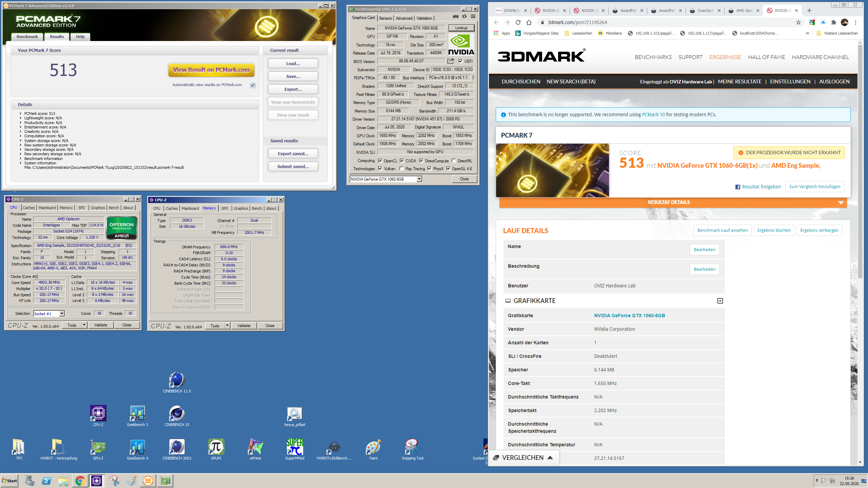This screenshot has height=488, width=868.
Task: Open Chrome extensions puzzle icon
Action: coord(833,22)
